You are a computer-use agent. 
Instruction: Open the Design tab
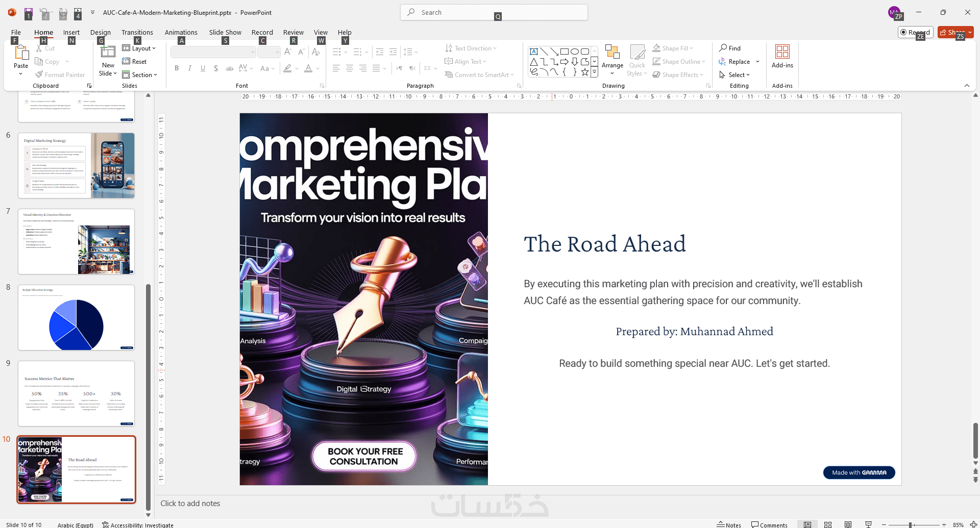101,32
